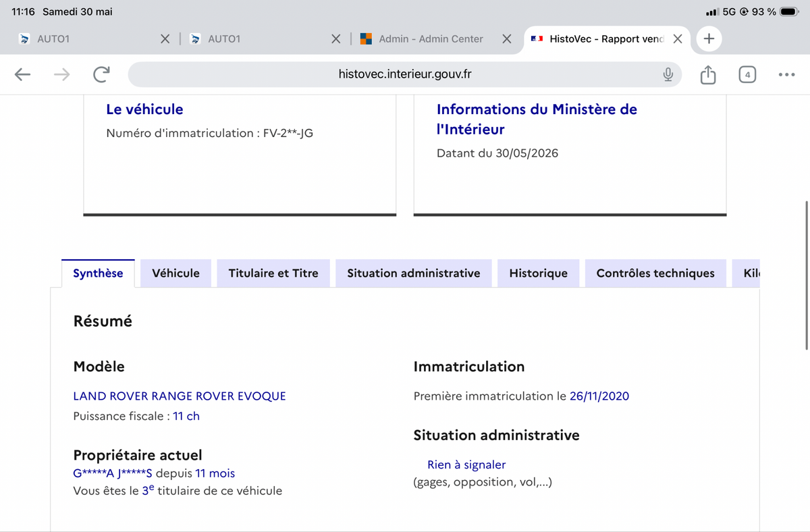View the Historique tab

[x=539, y=273]
